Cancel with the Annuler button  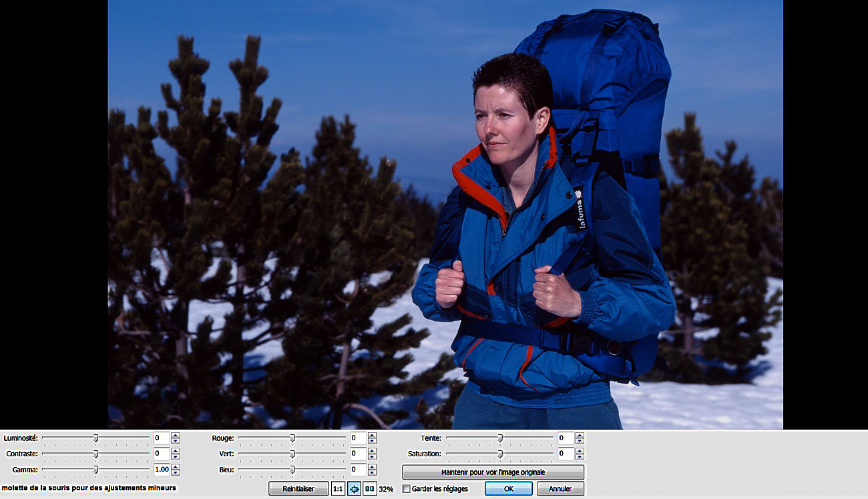[560, 489]
